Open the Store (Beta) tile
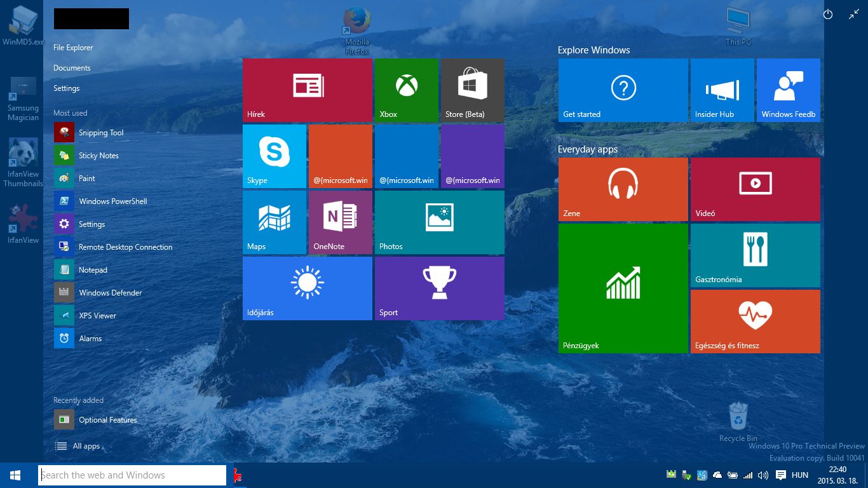This screenshot has height=488, width=868. coord(472,90)
